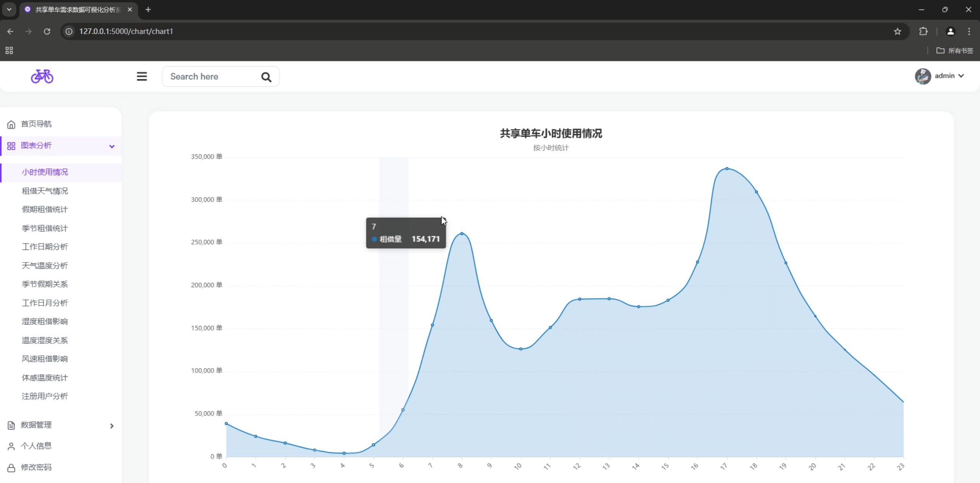980x483 pixels.
Task: Go to 温度湿度关系 page
Action: point(45,340)
